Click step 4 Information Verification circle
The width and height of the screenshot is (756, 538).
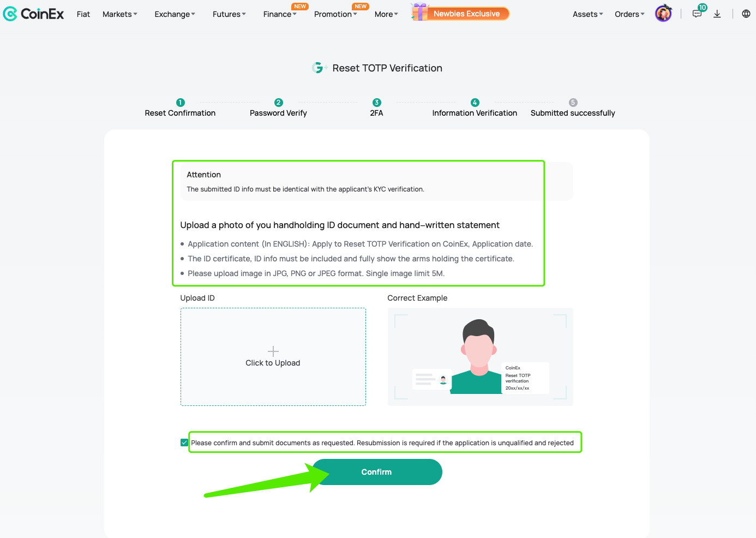tap(475, 103)
